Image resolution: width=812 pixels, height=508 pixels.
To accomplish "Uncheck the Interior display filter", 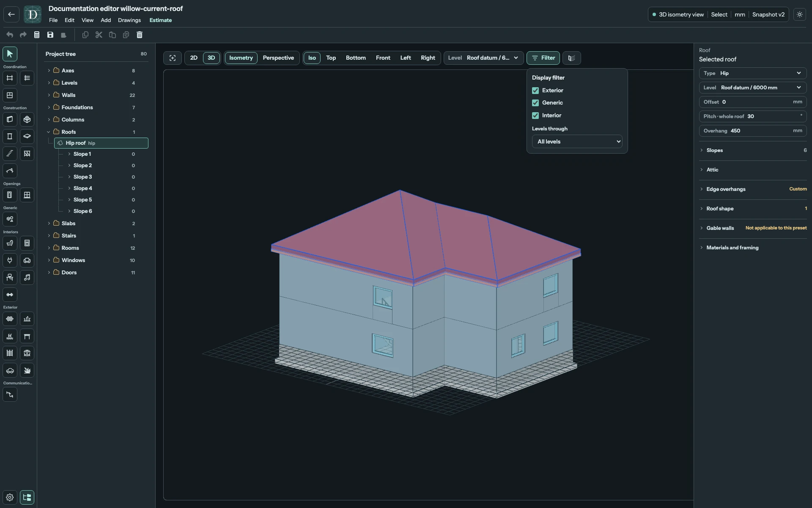I will point(535,116).
